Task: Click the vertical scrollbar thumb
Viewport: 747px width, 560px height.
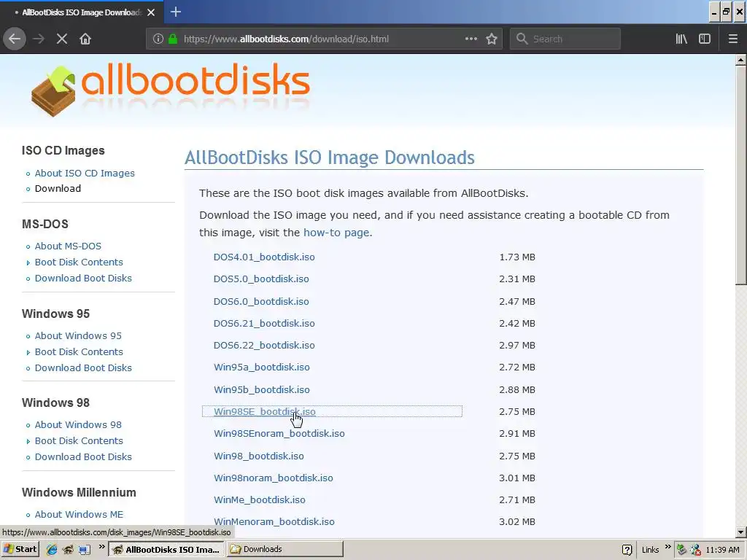Action: tap(741, 175)
